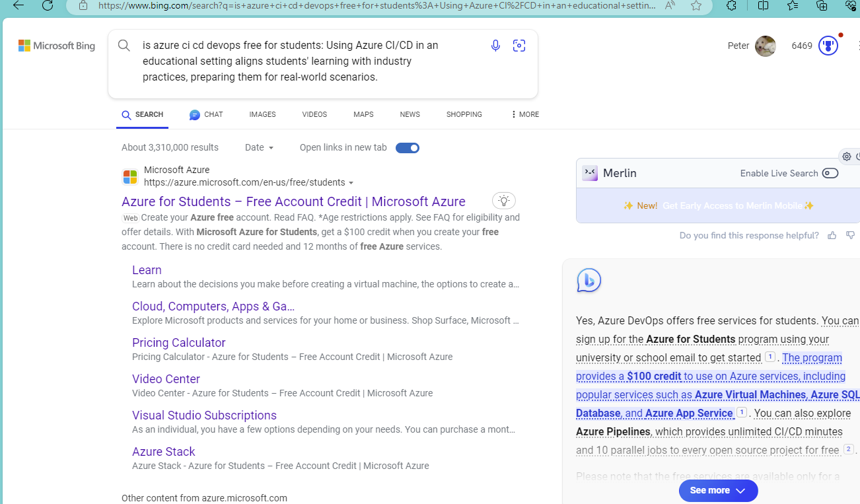860x504 pixels.
Task: Open Read aloud icon in address bar
Action: (x=670, y=5)
